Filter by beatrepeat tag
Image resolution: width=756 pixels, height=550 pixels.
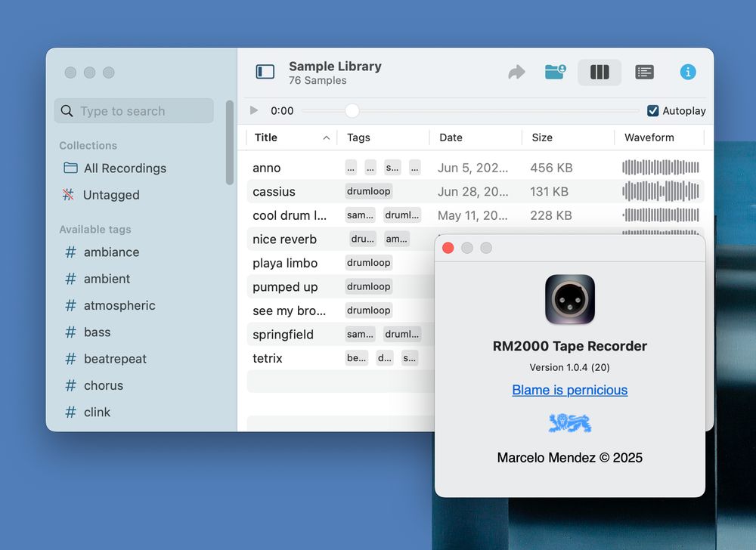pos(115,359)
